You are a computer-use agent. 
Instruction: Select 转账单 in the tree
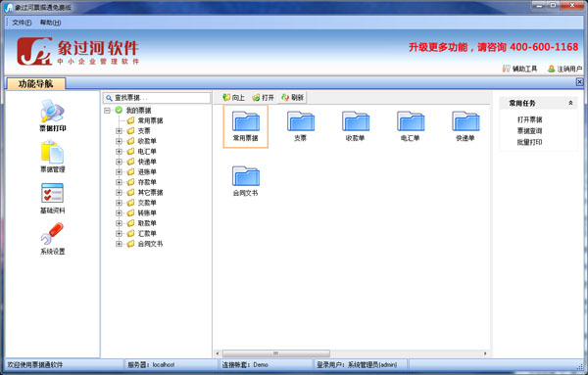pyautogui.click(x=147, y=212)
